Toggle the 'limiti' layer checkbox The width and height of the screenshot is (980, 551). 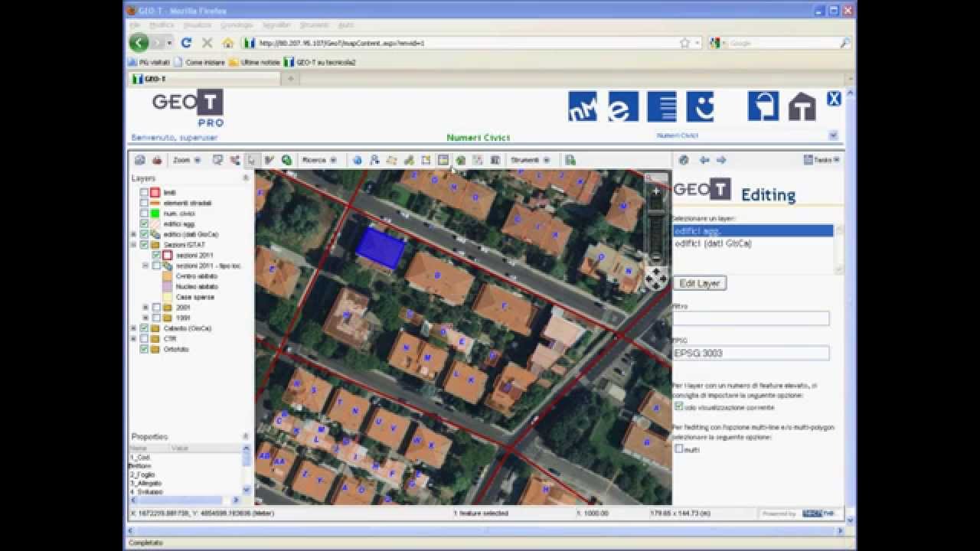click(144, 193)
